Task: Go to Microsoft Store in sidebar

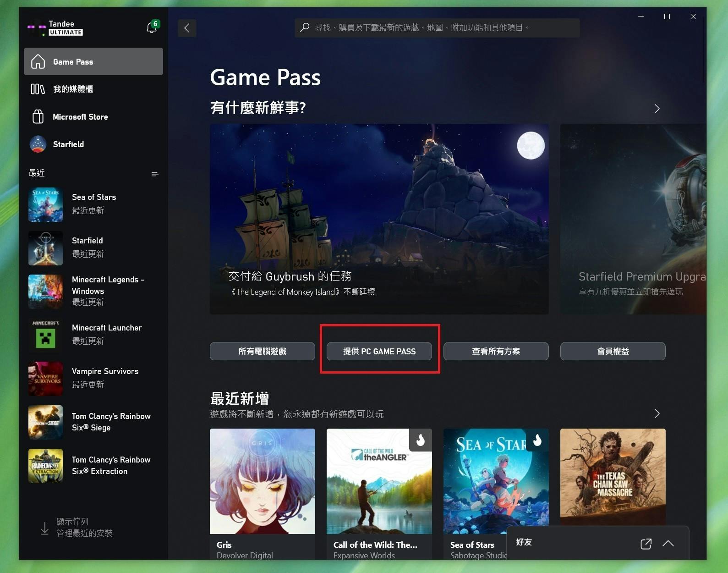Action: point(93,116)
